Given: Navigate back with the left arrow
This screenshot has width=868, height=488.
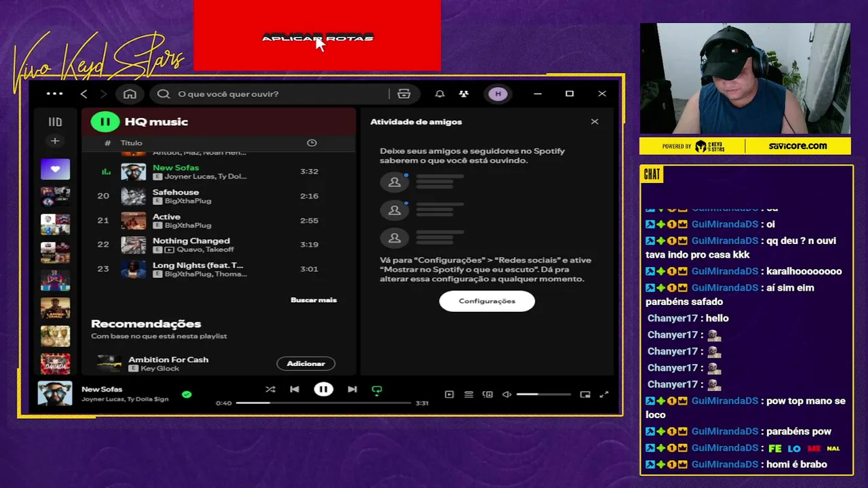Looking at the screenshot, I should [84, 94].
